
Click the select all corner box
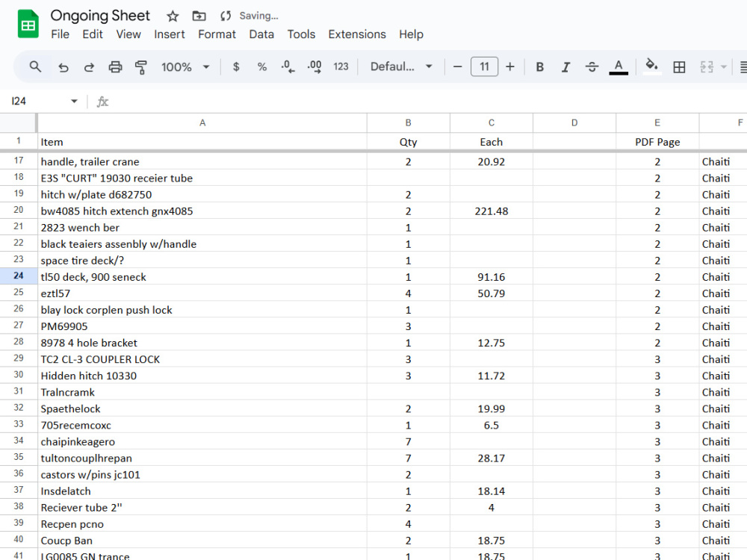coord(18,123)
